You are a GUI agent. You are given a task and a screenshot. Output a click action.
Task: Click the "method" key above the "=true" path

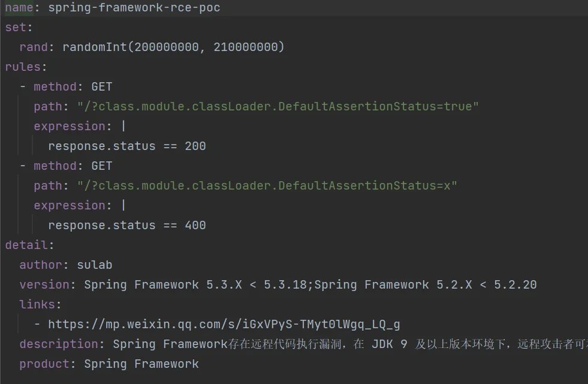pyautogui.click(x=55, y=87)
